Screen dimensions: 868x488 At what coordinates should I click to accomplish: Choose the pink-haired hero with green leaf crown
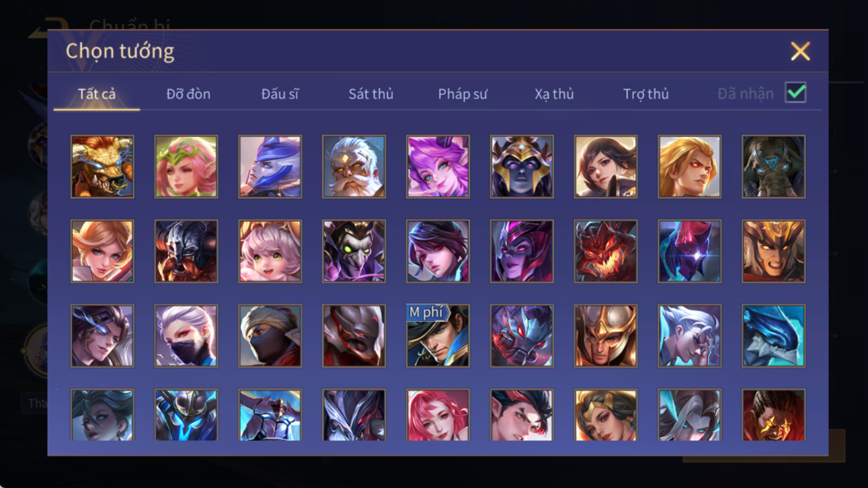(186, 167)
